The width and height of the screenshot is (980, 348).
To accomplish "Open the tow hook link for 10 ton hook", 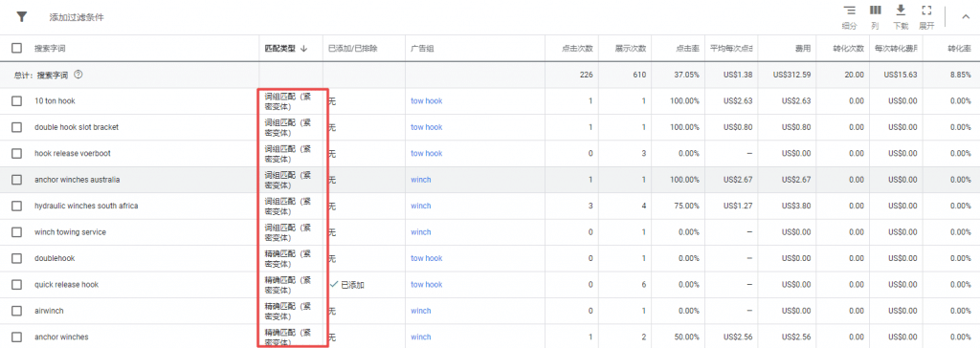I will (x=426, y=100).
